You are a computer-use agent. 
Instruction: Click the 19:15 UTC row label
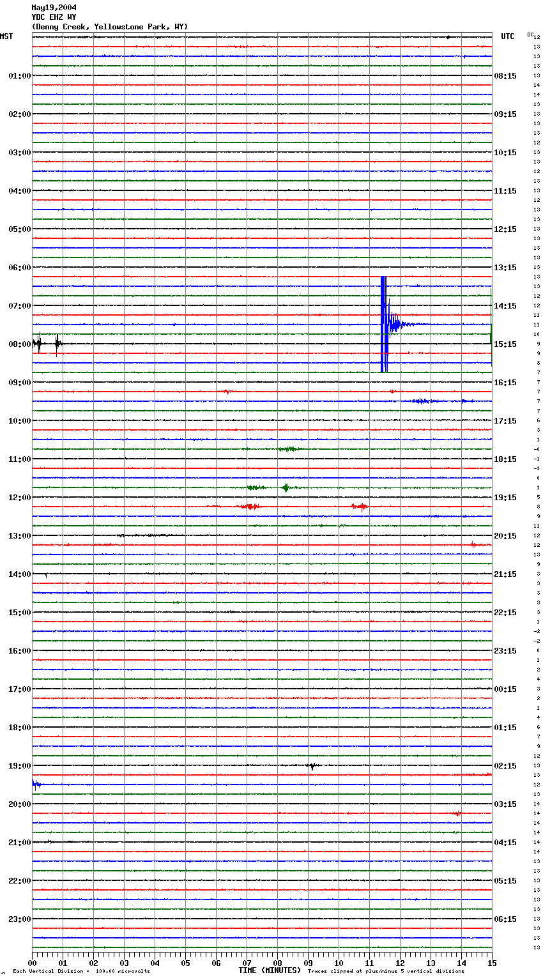point(505,498)
